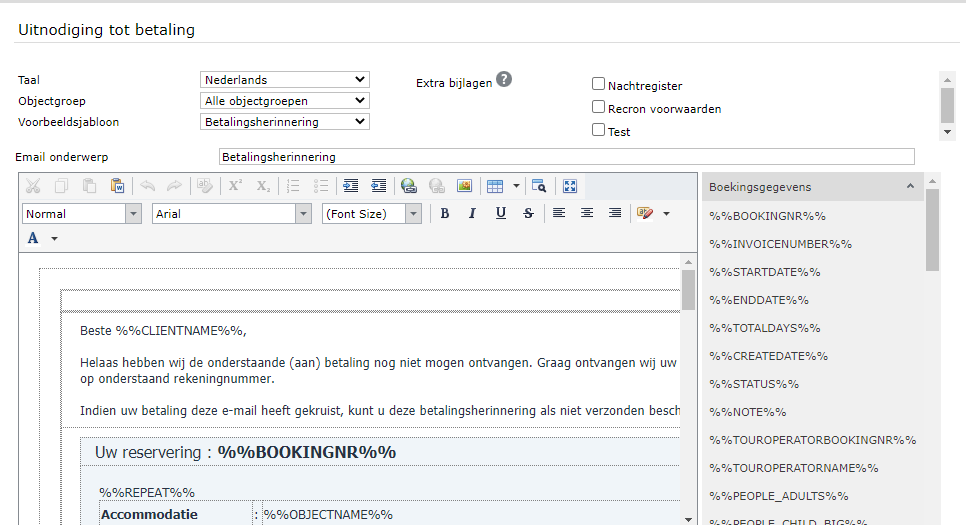
Task: Click the Cut scissors icon
Action: tap(33, 186)
